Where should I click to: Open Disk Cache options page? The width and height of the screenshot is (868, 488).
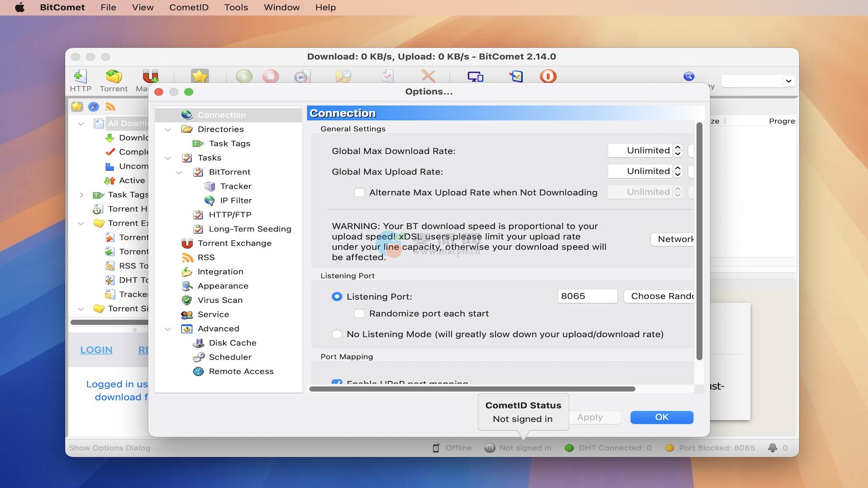232,343
